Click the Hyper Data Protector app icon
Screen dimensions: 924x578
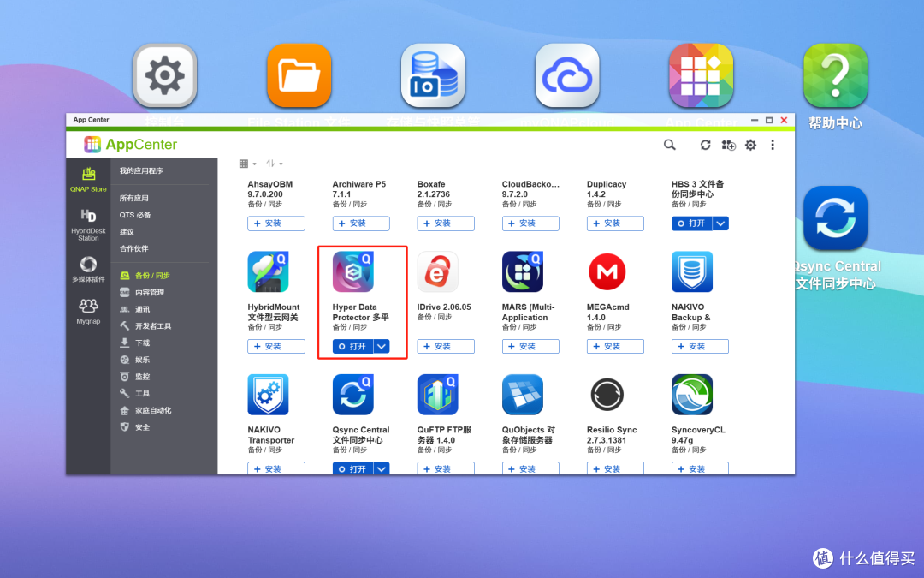353,272
